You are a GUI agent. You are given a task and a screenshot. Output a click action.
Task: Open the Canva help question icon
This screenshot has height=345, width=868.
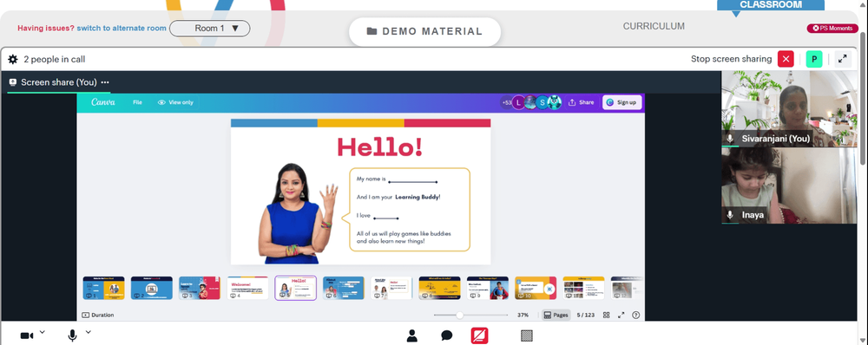coord(635,316)
